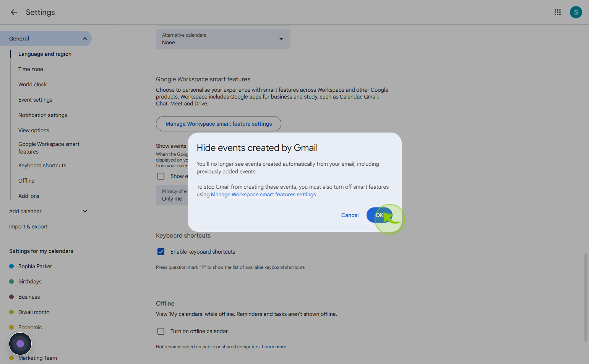
Task: Click the Hide events created by Gmail title
Action: (257, 148)
